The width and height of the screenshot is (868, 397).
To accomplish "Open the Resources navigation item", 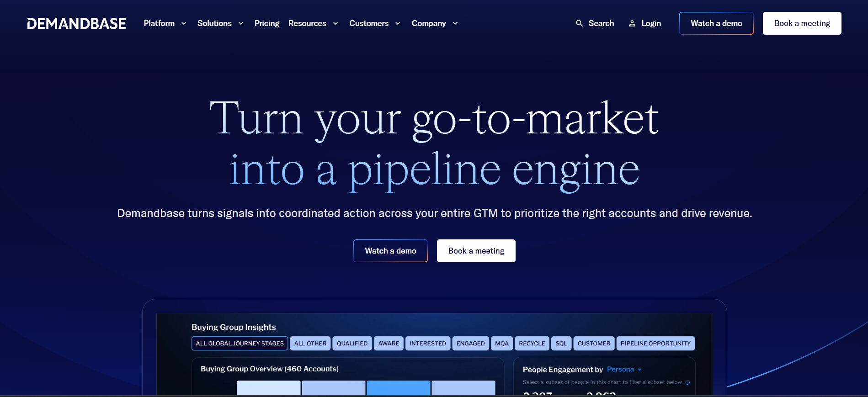I will (307, 23).
